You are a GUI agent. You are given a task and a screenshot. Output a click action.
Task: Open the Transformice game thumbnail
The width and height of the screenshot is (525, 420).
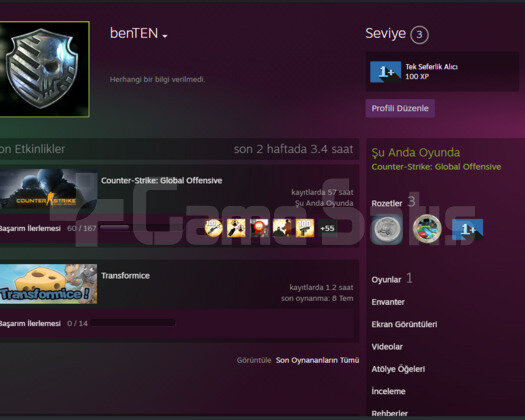[x=49, y=284]
